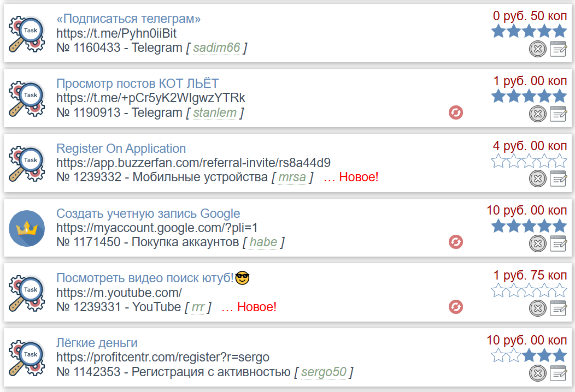Click the Task magnifier icon beside Register On Application
Image resolution: width=575 pixels, height=392 pixels.
(x=27, y=163)
